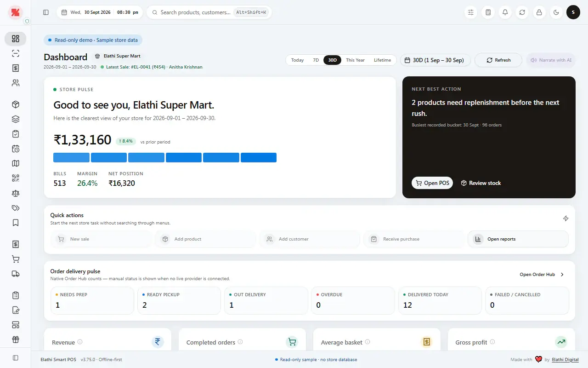588x368 pixels.
Task: Toggle the sidebar panel button beside the date
Action: (46, 12)
